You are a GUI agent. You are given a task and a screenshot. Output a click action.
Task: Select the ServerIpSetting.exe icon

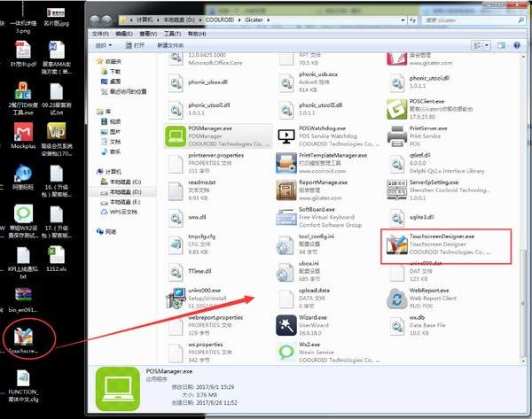pyautogui.click(x=397, y=190)
